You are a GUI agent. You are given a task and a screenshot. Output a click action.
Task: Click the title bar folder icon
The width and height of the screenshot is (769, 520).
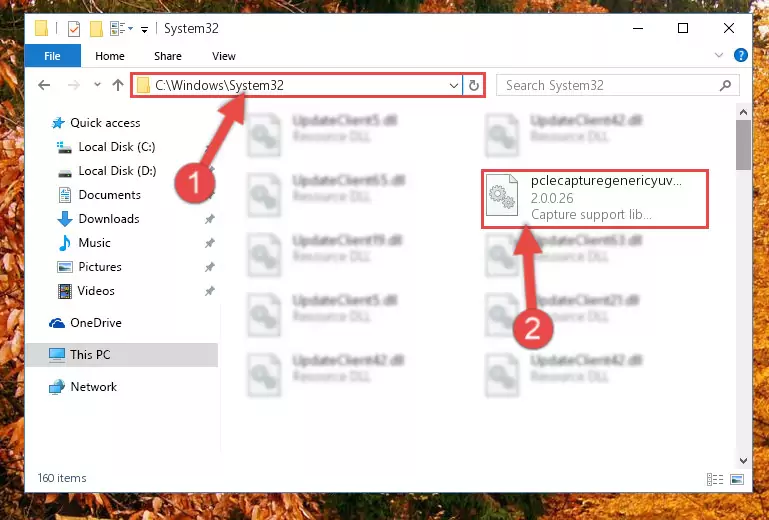42,28
